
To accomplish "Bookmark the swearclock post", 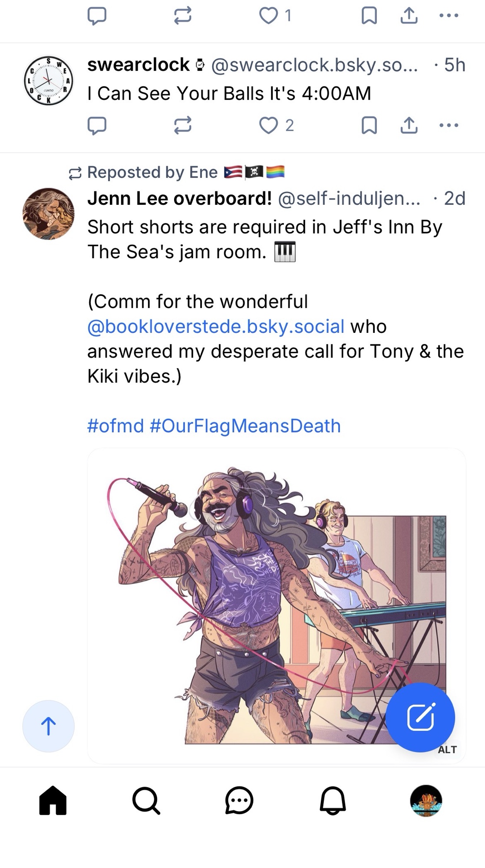I will [x=369, y=125].
